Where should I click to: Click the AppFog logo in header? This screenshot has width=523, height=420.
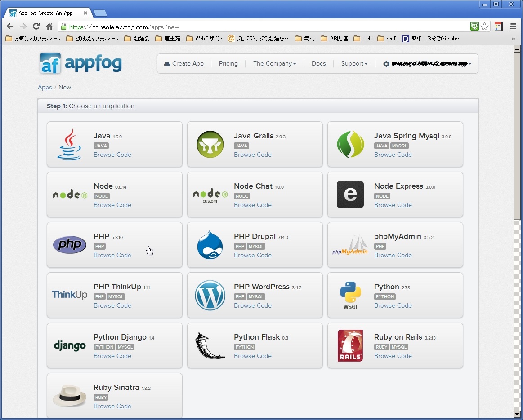coord(80,63)
